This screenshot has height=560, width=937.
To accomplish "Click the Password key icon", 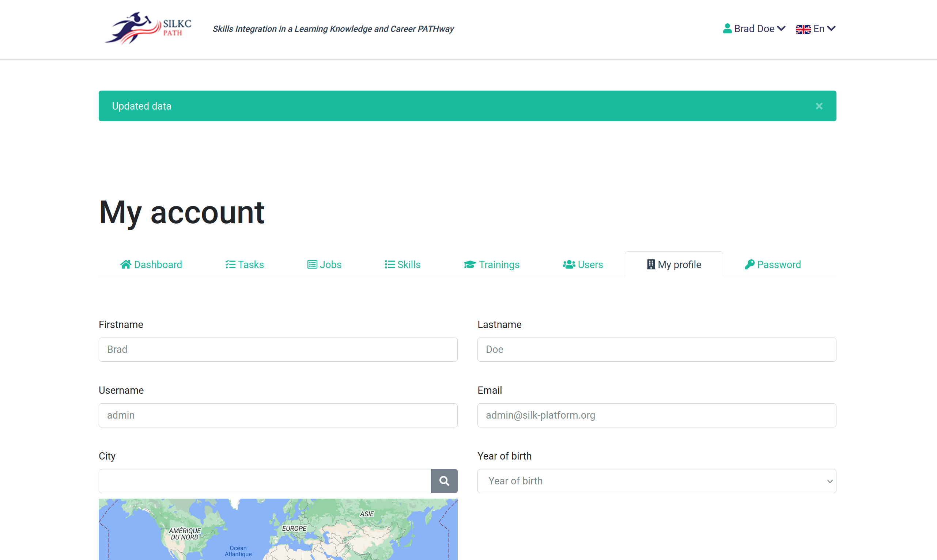I will point(750,264).
